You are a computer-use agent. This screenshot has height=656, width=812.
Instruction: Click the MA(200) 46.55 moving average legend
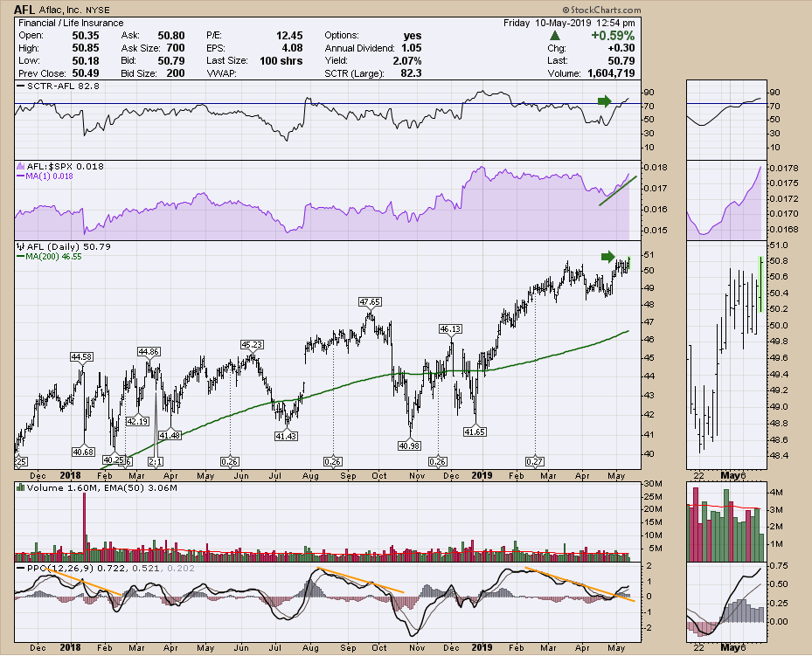49,257
